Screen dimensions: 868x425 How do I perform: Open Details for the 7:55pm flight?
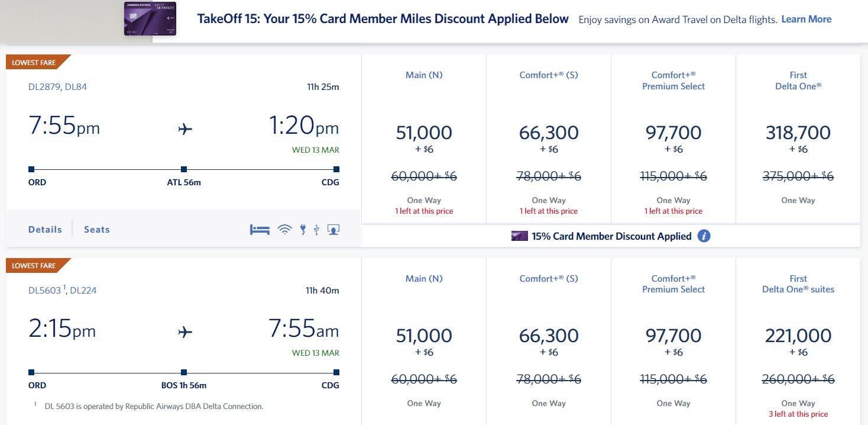[45, 230]
